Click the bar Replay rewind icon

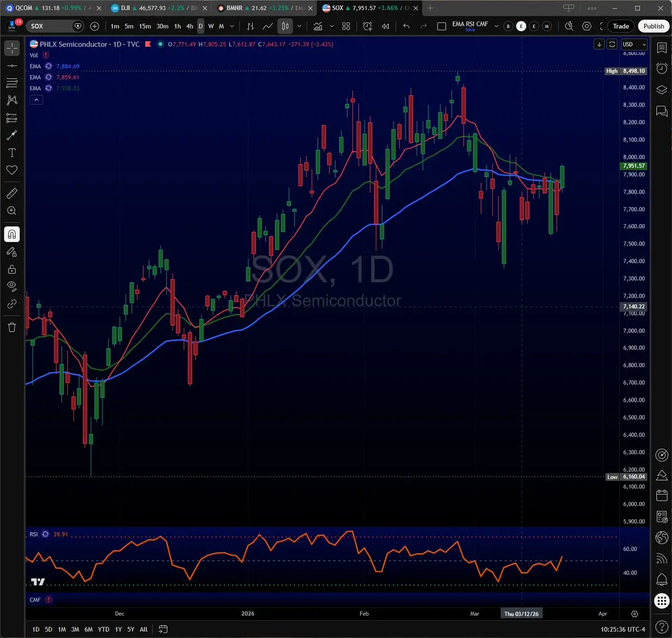[385, 26]
